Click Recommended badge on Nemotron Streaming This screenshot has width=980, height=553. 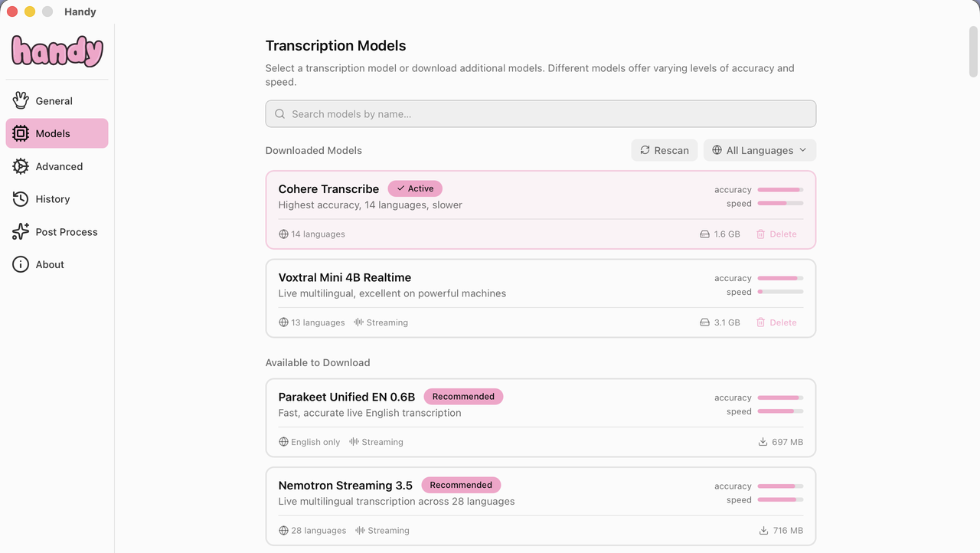point(461,485)
